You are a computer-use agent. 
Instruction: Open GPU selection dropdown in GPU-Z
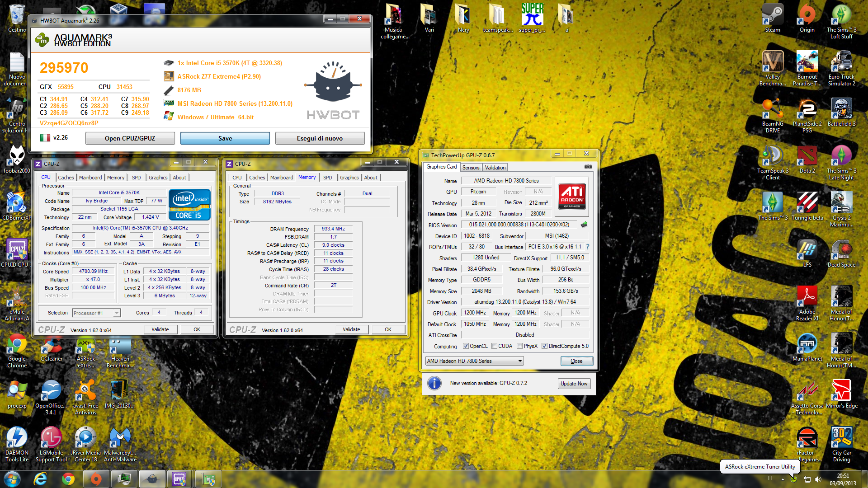(x=474, y=361)
